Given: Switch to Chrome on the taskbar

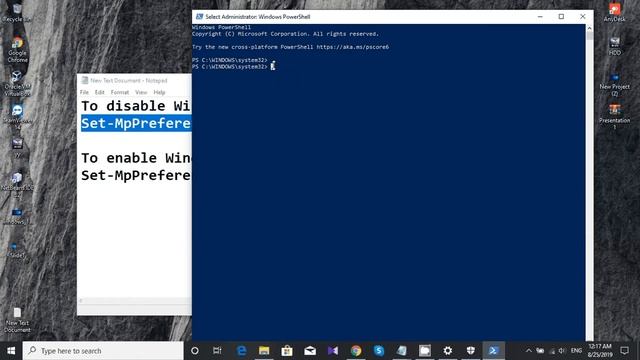Looking at the screenshot, I should tap(356, 351).
